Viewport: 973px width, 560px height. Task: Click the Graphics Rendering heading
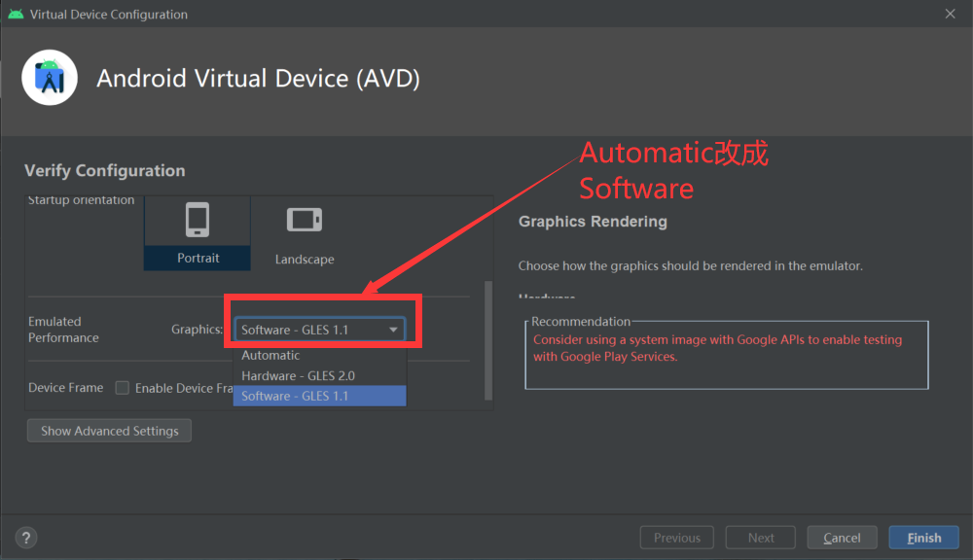(x=593, y=222)
